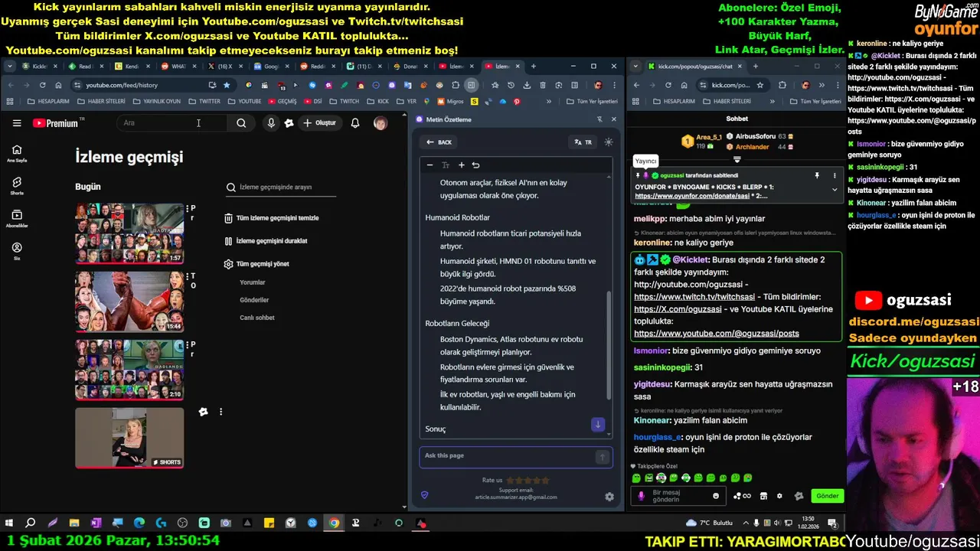Open the tab search dropdown in the YouTube window

pyautogui.click(x=11, y=67)
